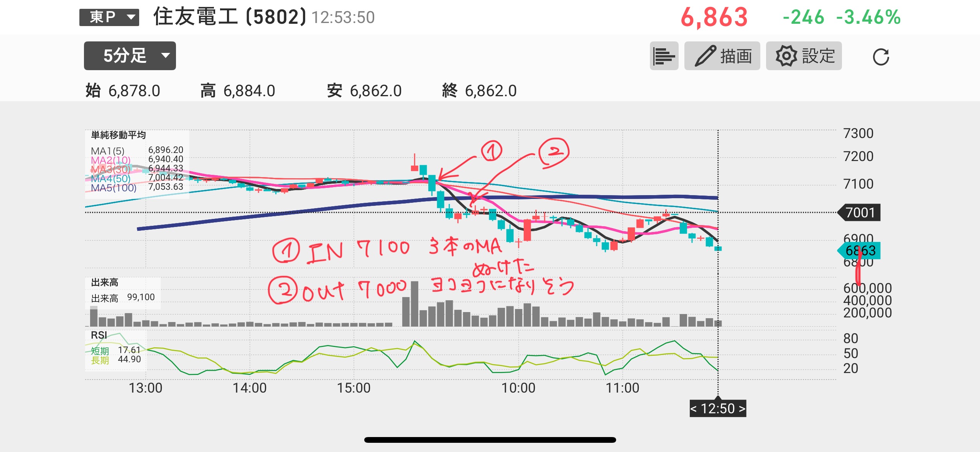Open the 東P market dropdown
This screenshot has height=452, width=980.
click(109, 17)
